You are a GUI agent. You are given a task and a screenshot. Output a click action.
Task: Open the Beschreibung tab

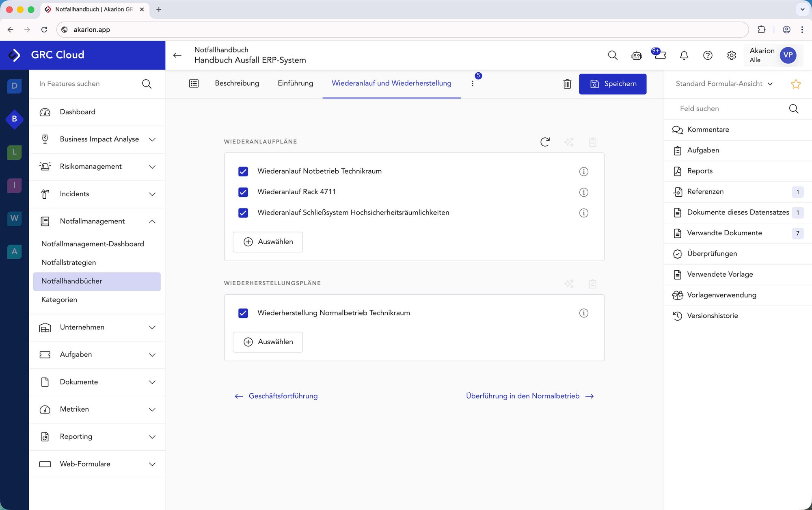click(237, 83)
